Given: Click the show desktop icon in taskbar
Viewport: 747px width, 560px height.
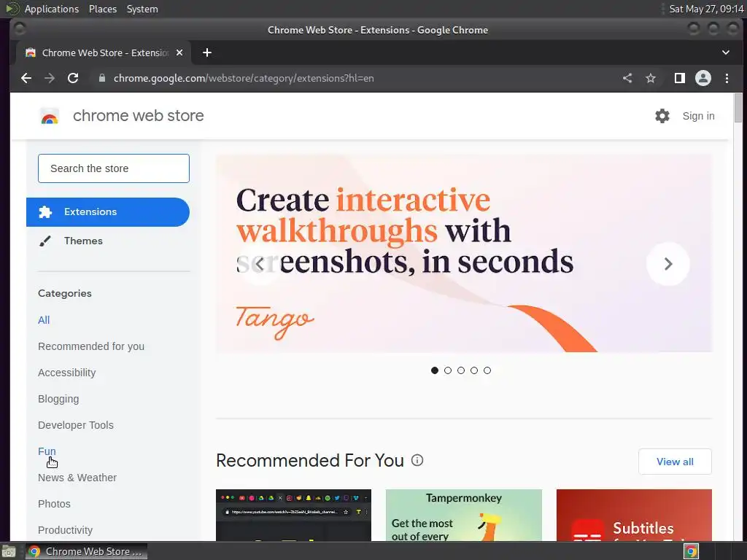Looking at the screenshot, I should tap(9, 551).
